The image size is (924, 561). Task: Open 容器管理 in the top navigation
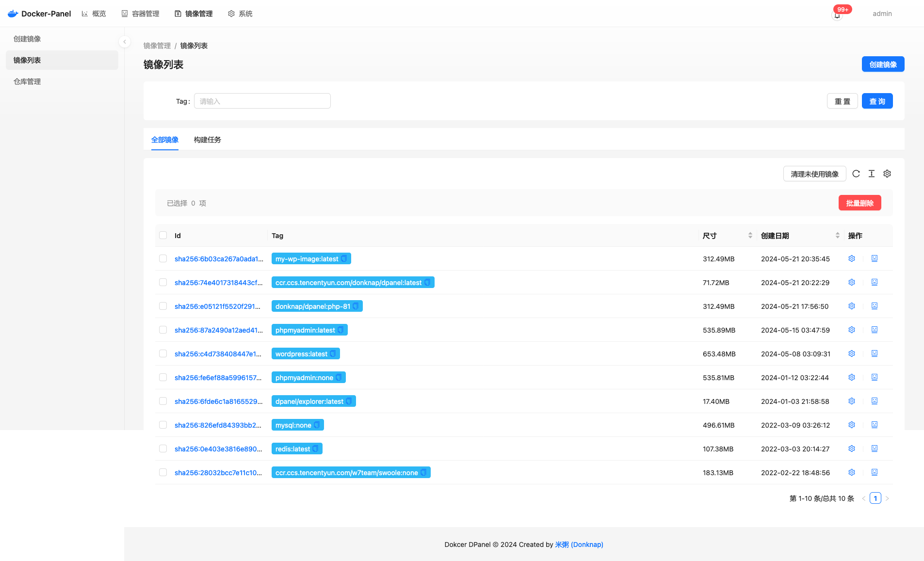pyautogui.click(x=140, y=13)
